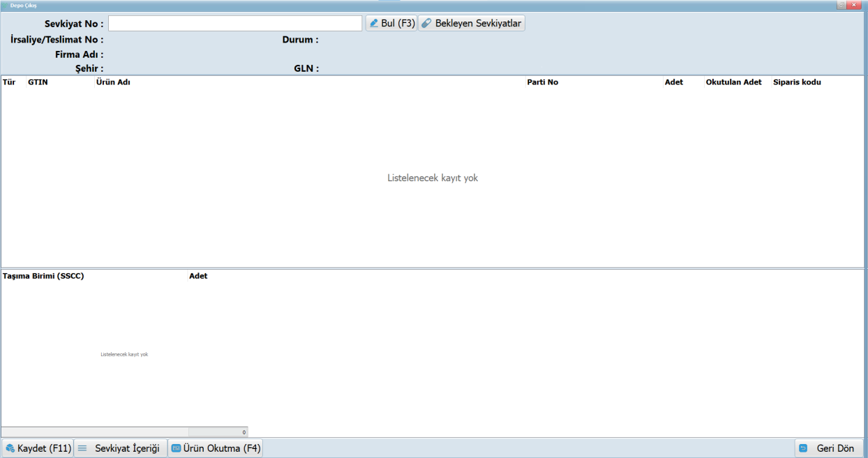Viewport: 868px width, 458px height.
Task: Click the Ürün Adı column header
Action: pyautogui.click(x=113, y=82)
